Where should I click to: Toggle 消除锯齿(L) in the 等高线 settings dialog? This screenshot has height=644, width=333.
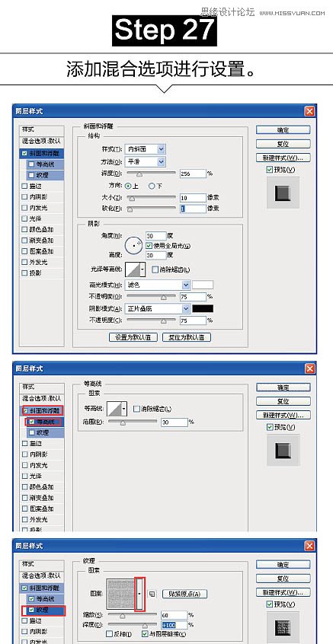(136, 409)
